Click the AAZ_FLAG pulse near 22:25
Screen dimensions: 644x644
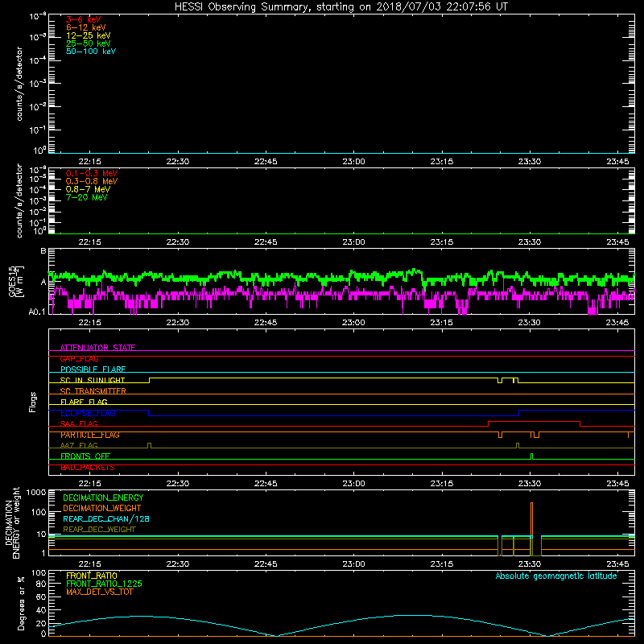point(149,446)
